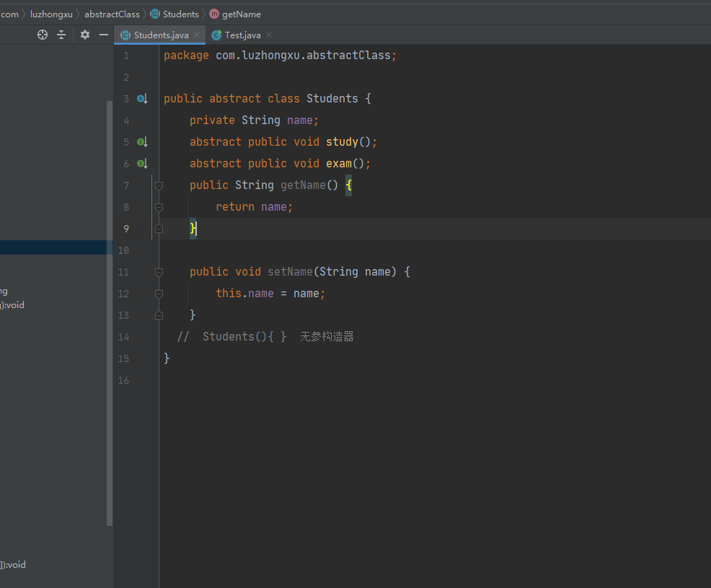
Task: Open project panel settings gear
Action: [x=85, y=35]
